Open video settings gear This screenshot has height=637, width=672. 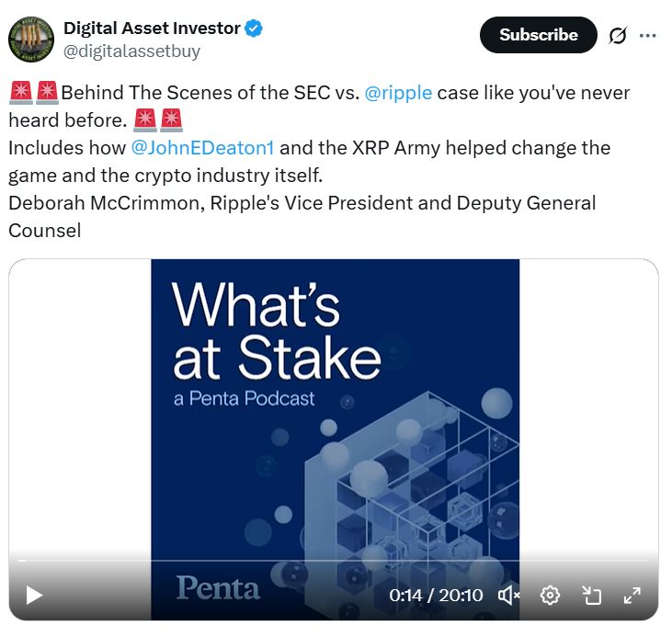550,596
